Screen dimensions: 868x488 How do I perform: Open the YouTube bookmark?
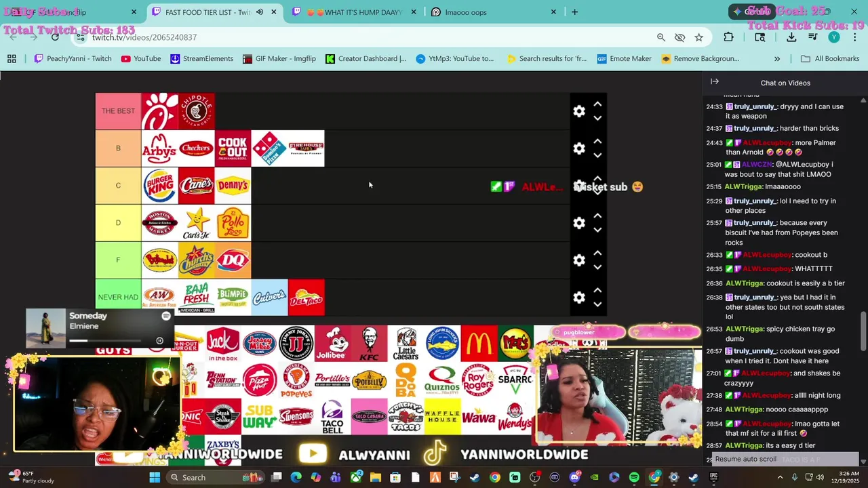pyautogui.click(x=141, y=59)
